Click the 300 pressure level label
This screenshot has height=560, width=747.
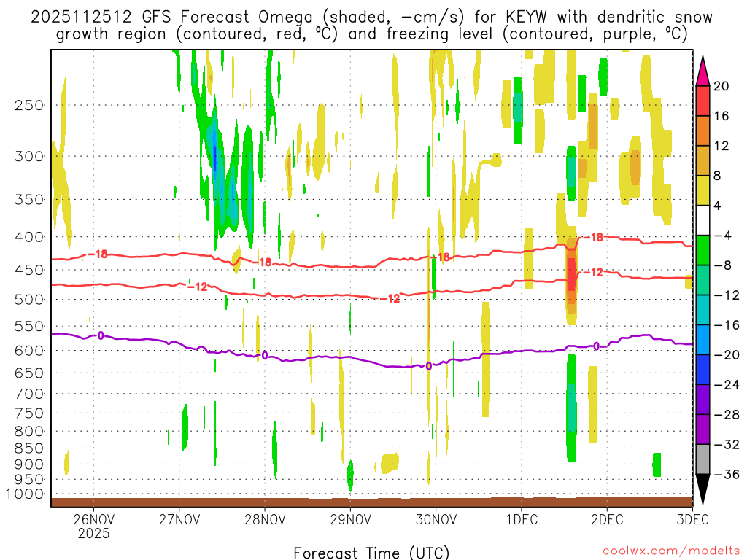click(x=29, y=156)
